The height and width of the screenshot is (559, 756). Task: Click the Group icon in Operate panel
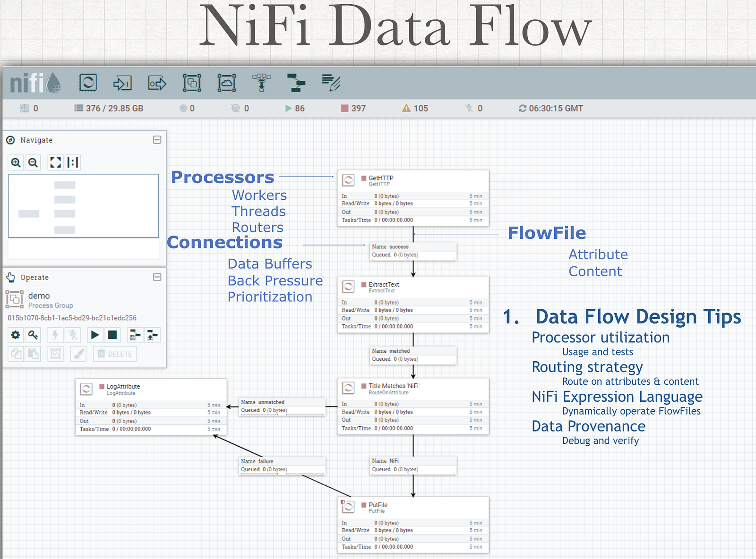pyautogui.click(x=55, y=354)
